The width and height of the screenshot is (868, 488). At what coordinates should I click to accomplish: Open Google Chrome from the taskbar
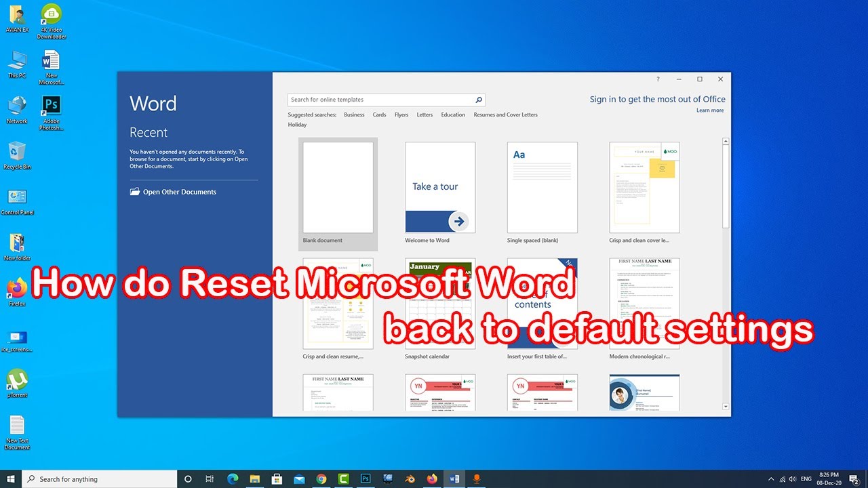(321, 479)
